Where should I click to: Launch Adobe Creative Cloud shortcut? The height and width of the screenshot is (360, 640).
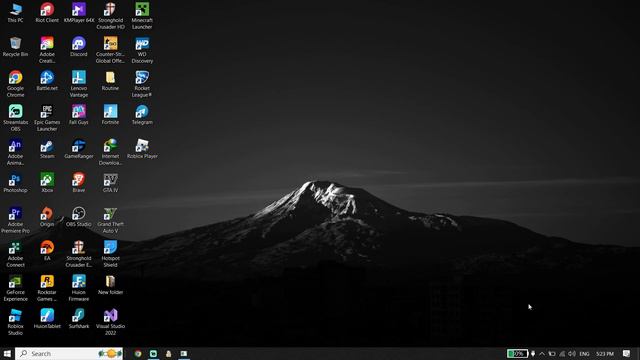(x=47, y=50)
